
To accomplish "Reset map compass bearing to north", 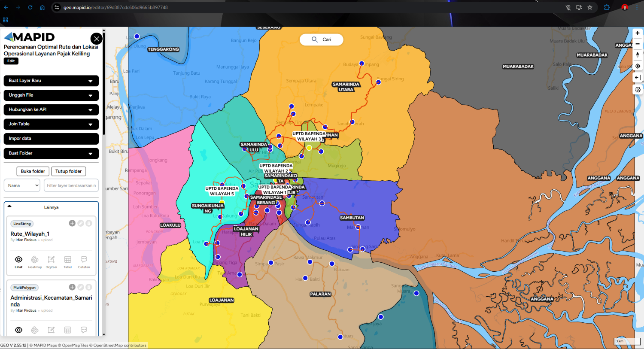I will pos(638,55).
